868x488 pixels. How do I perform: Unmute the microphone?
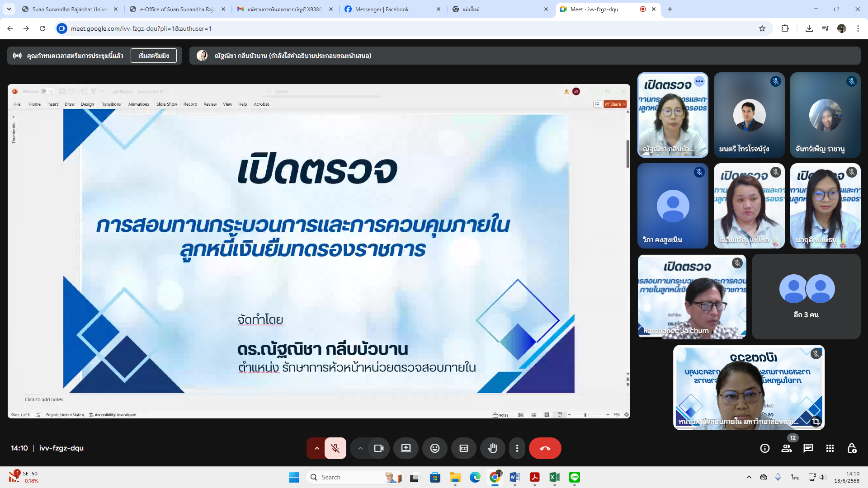pos(335,448)
